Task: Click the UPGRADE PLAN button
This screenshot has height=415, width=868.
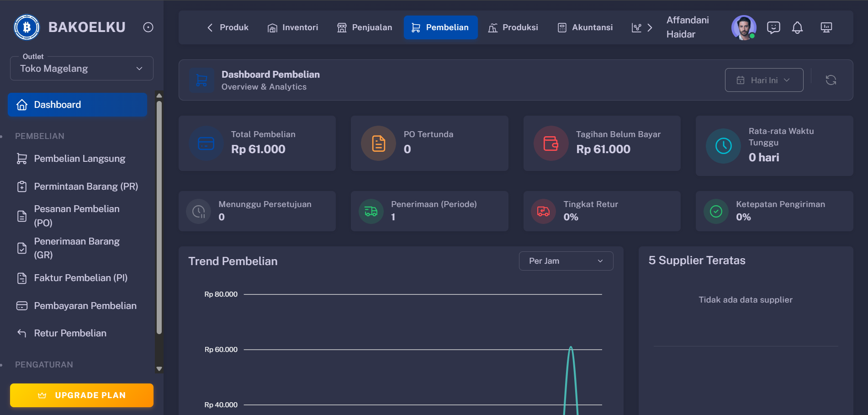Action: tap(81, 395)
